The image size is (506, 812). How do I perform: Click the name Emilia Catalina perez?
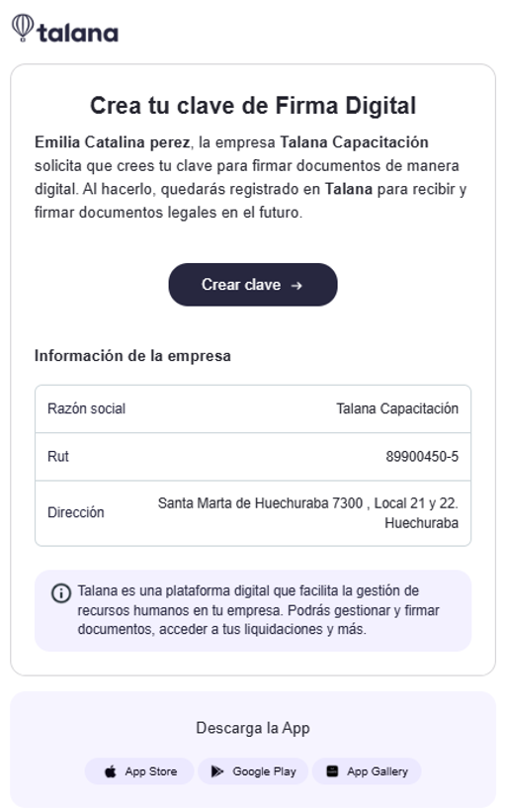click(113, 142)
